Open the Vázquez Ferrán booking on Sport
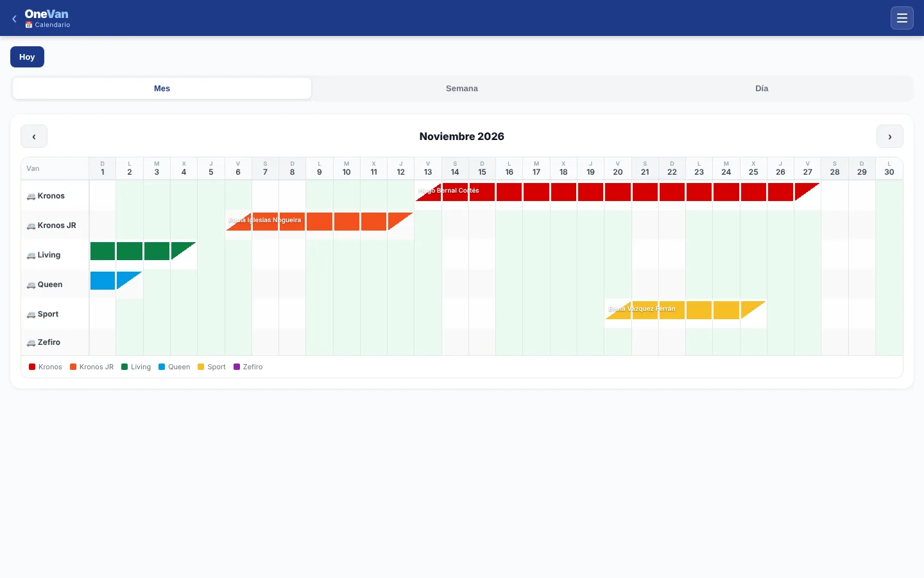This screenshot has height=578, width=924. (686, 310)
